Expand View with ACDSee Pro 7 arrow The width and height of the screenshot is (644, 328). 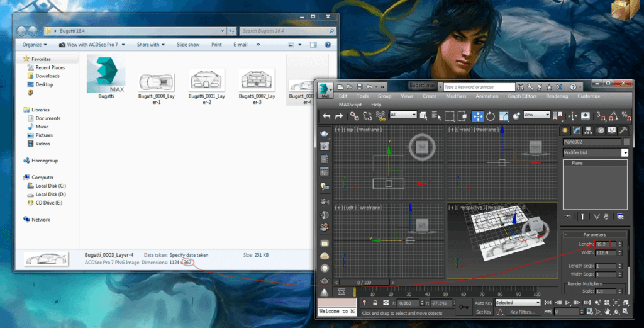coord(123,45)
